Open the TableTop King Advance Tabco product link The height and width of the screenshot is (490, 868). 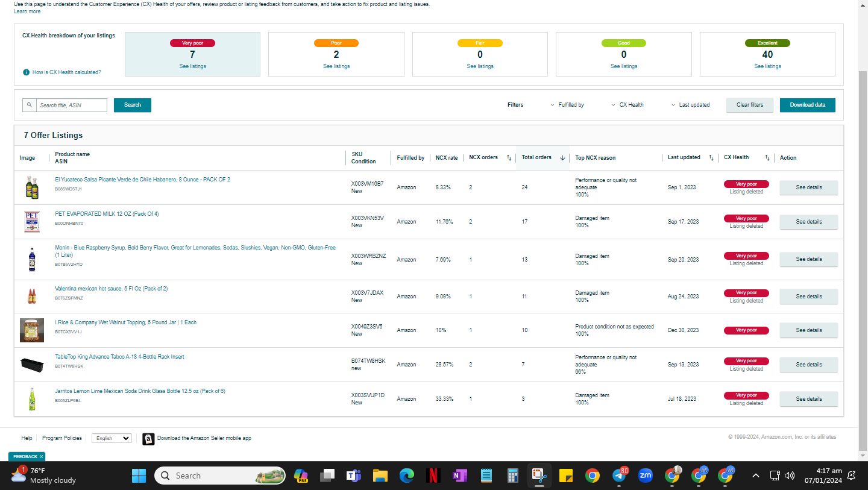point(119,357)
